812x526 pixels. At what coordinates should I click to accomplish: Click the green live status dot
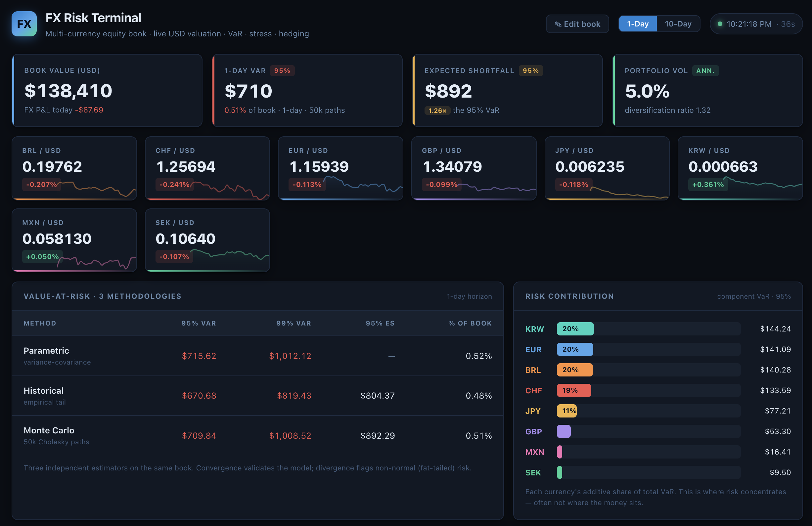(x=720, y=24)
